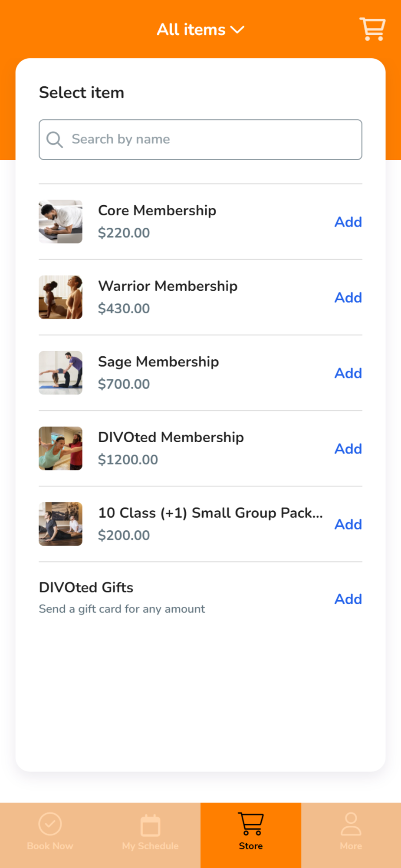This screenshot has height=868, width=401.
Task: Add DIVOted Membership to cart
Action: point(348,448)
